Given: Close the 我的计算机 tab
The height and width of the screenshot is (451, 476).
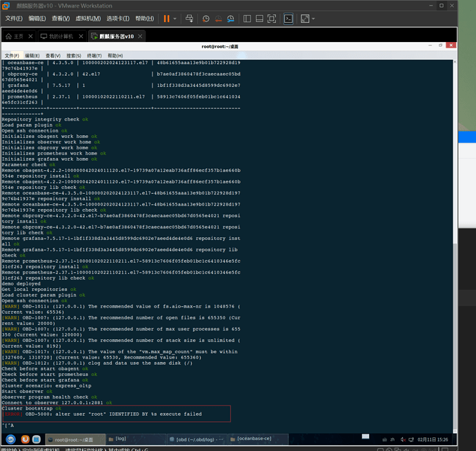Looking at the screenshot, I should click(x=81, y=37).
